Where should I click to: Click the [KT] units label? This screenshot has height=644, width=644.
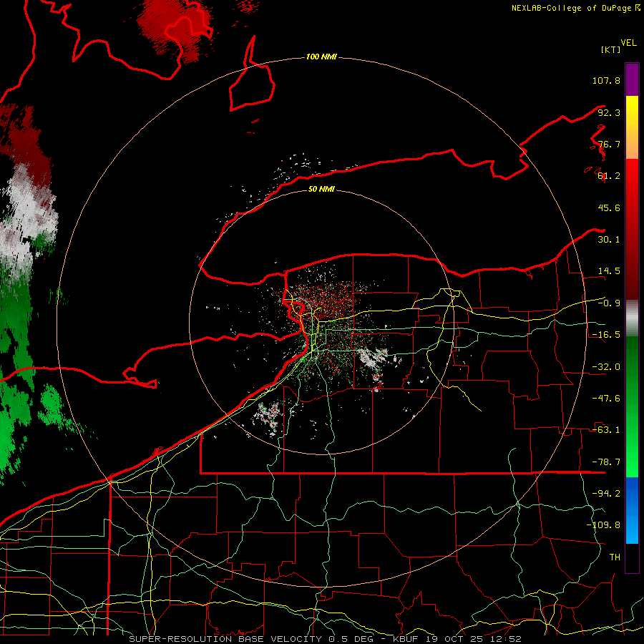pos(610,49)
